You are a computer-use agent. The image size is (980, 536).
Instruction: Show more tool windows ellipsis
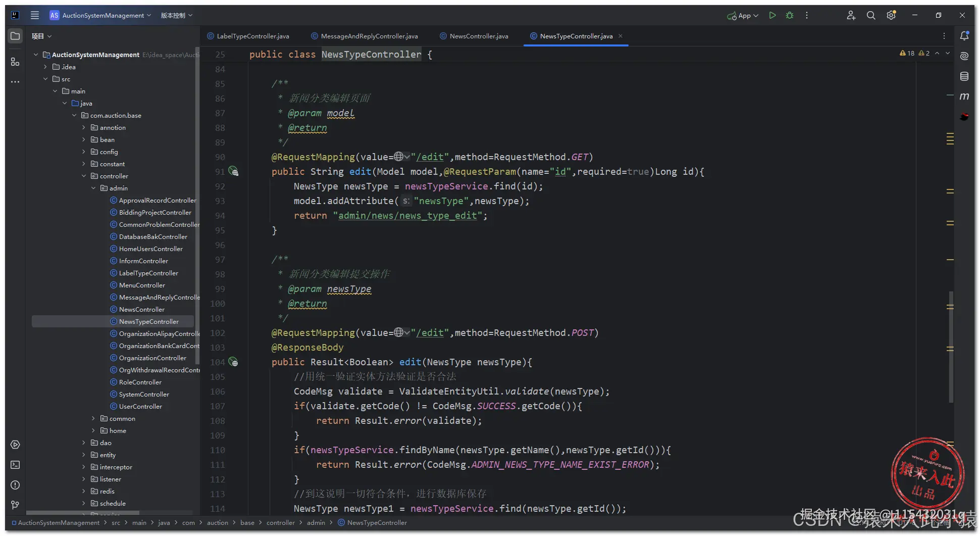click(15, 81)
